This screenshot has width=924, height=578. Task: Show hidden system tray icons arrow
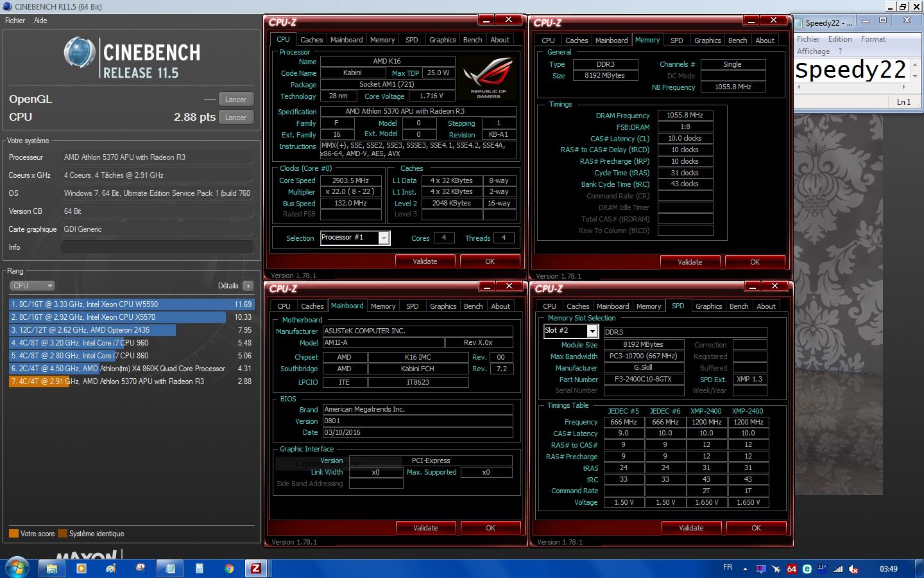(745, 569)
